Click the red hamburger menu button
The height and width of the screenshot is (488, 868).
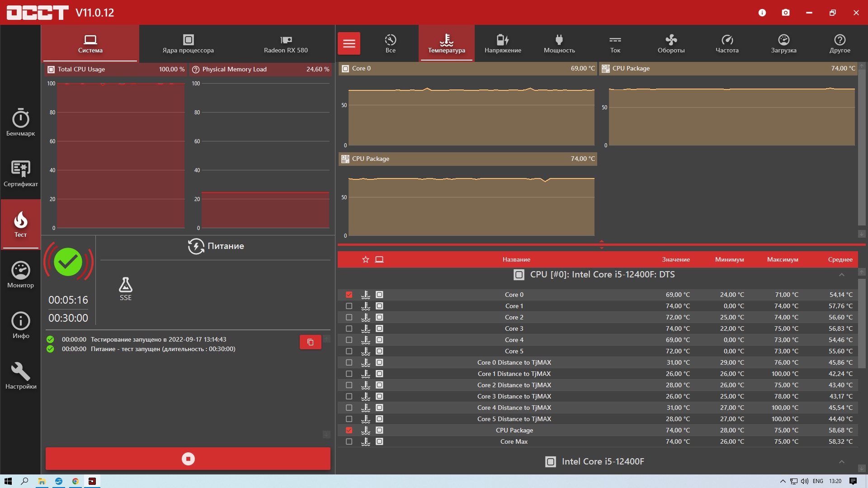point(349,43)
